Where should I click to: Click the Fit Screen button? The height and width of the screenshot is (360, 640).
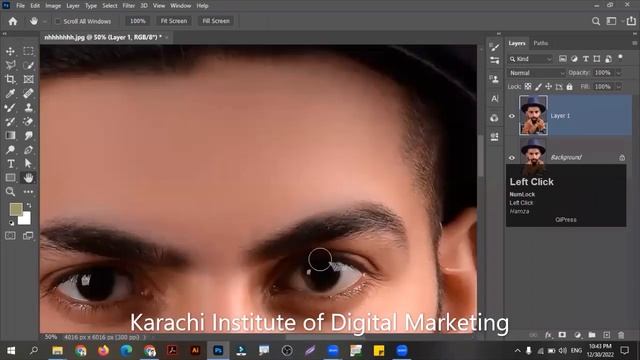[x=173, y=21]
